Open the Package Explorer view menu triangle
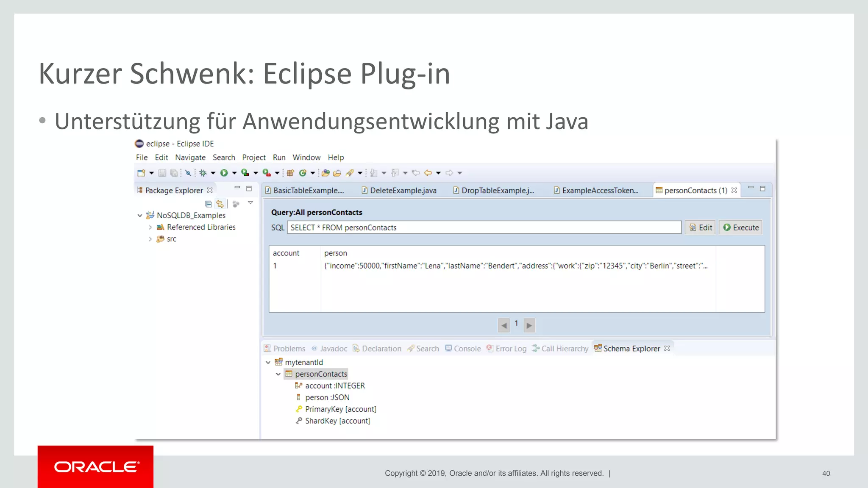The width and height of the screenshot is (868, 488). [x=250, y=203]
